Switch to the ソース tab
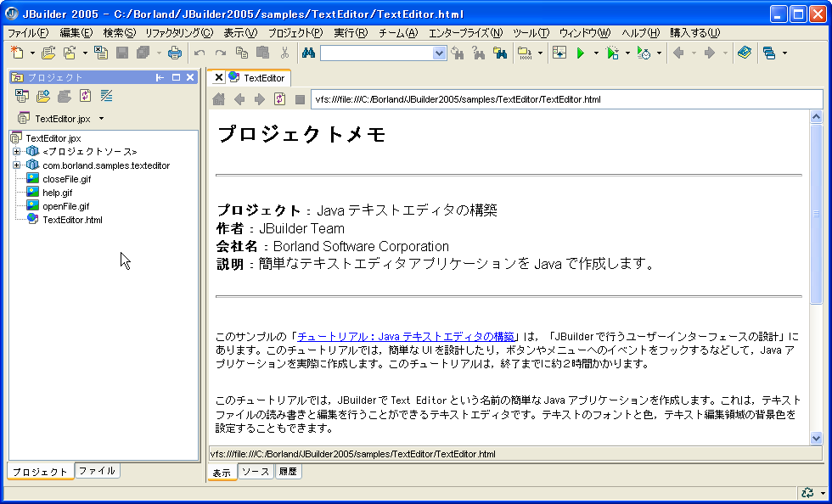832x504 pixels. [x=255, y=472]
